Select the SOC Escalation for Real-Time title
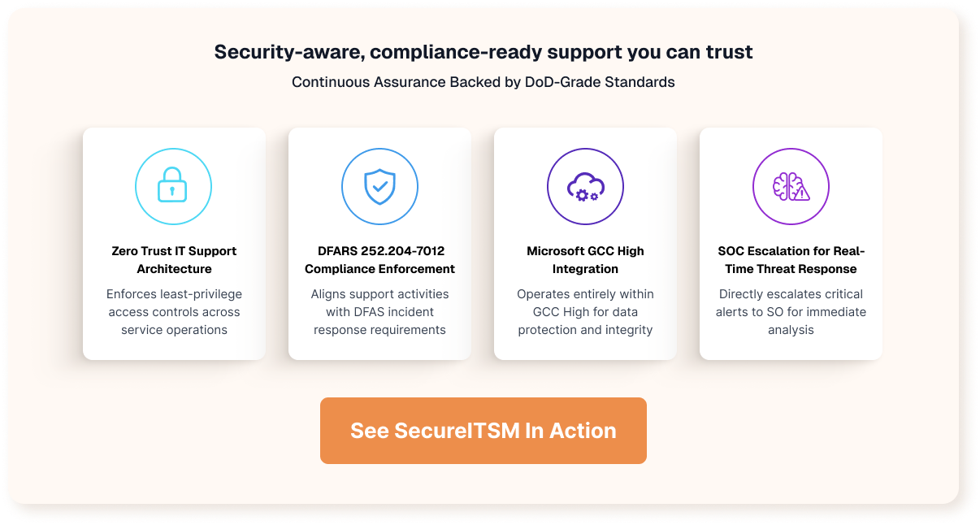 tap(791, 259)
